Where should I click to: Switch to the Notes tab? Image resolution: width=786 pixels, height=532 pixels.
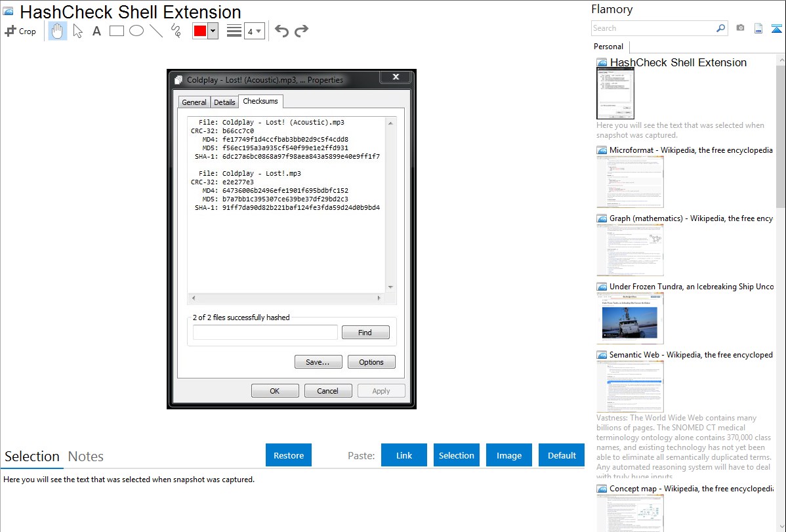(86, 457)
